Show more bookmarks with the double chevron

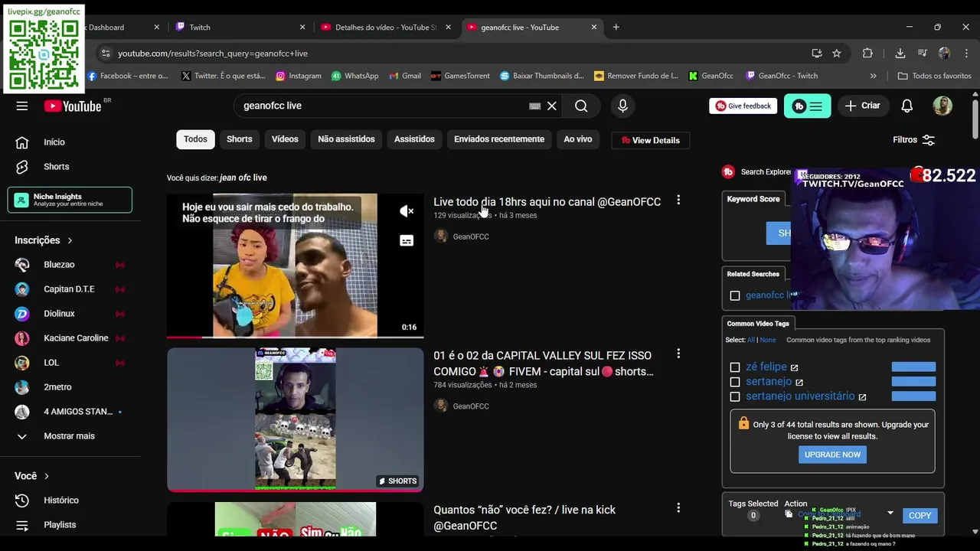tap(873, 76)
